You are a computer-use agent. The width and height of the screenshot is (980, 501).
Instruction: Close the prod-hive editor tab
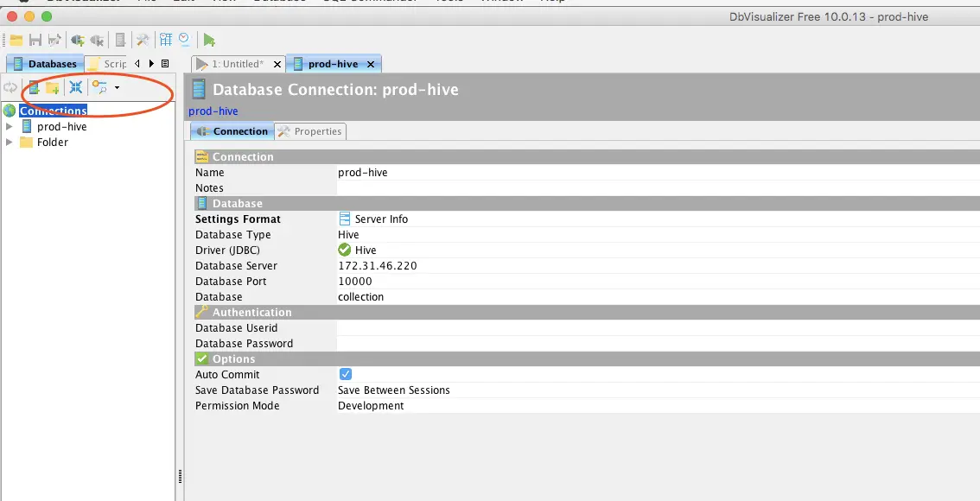[x=371, y=64]
